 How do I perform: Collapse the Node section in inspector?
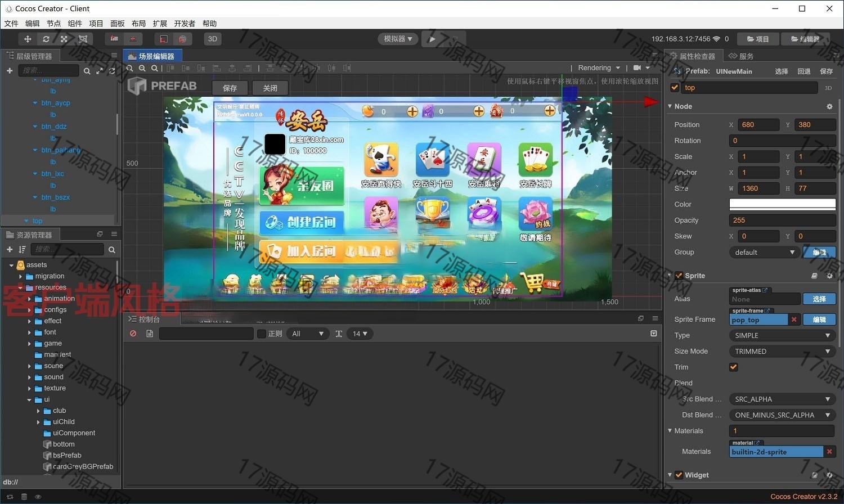click(670, 106)
